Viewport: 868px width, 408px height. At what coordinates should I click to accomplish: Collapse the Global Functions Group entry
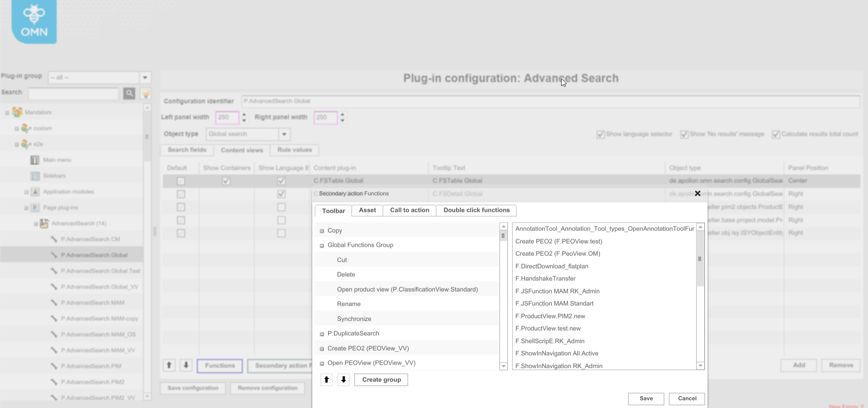(322, 245)
